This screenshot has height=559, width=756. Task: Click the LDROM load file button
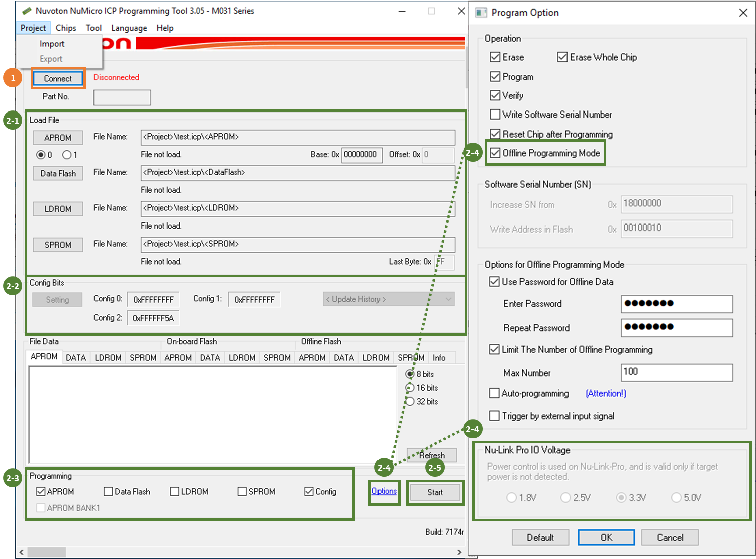58,209
